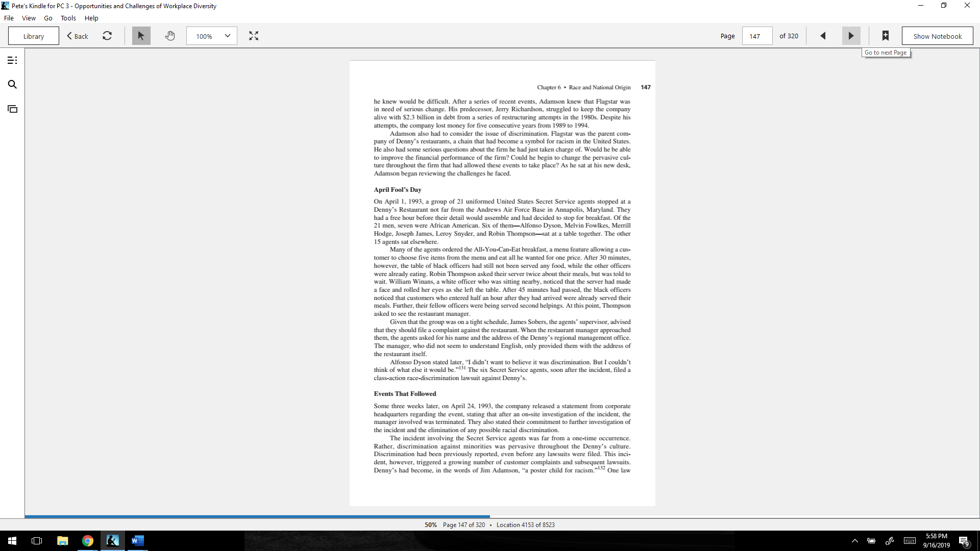
Task: Open Microsoft Word from the taskbar
Action: [x=137, y=541]
